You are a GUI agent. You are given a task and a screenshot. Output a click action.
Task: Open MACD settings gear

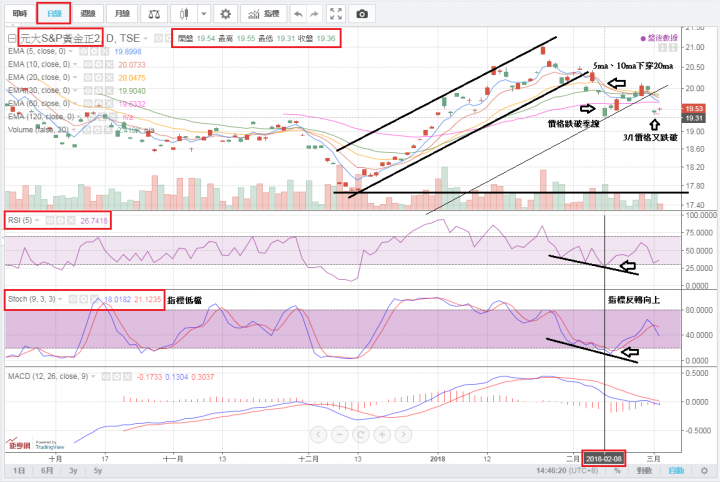[x=117, y=376]
